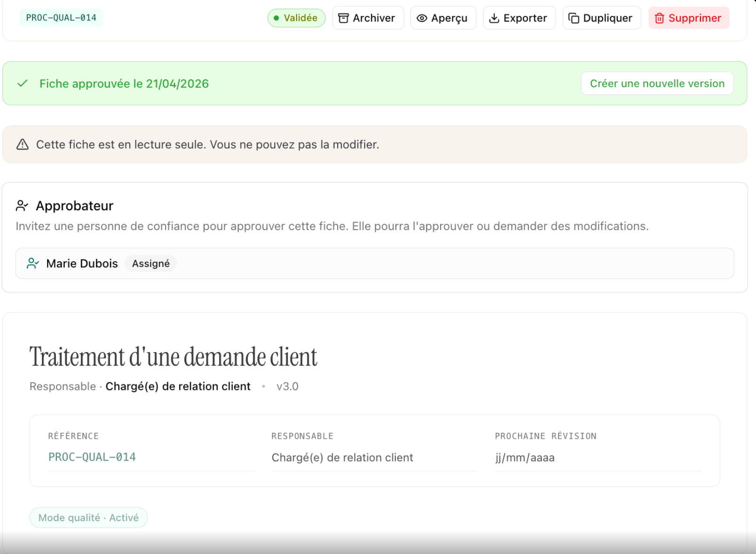Click the download icon for Exporter
This screenshot has height=554, width=756.
(x=494, y=18)
